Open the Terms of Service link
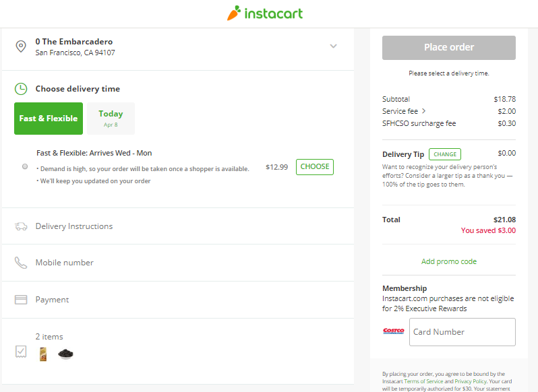 click(x=423, y=381)
